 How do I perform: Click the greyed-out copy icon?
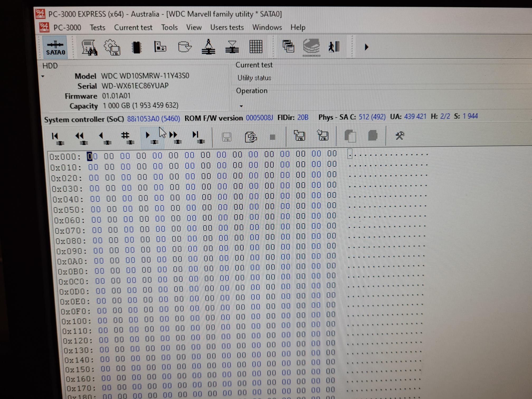350,136
